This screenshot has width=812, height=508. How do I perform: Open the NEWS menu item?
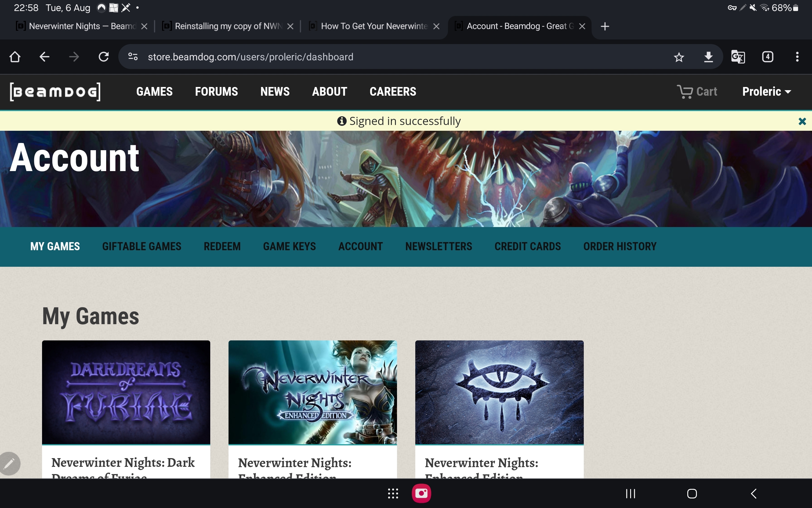275,91
